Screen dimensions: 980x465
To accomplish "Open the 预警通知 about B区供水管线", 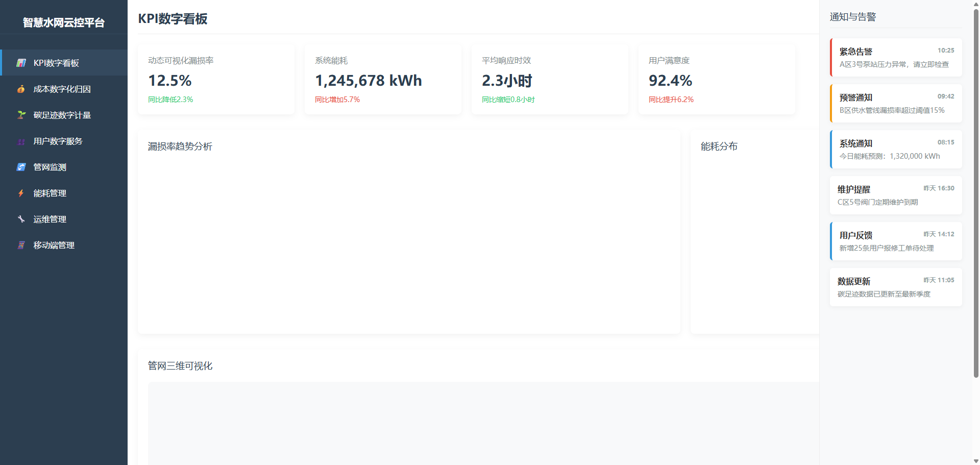I will pyautogui.click(x=896, y=104).
